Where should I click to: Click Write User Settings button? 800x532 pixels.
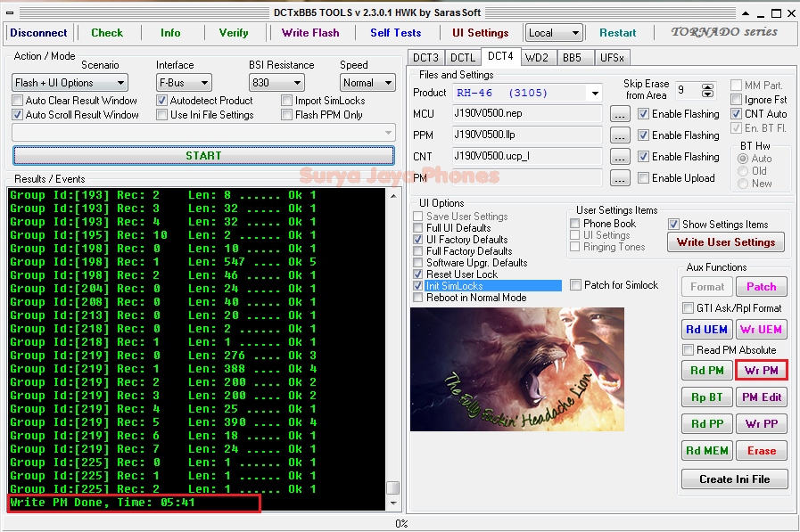click(x=726, y=242)
